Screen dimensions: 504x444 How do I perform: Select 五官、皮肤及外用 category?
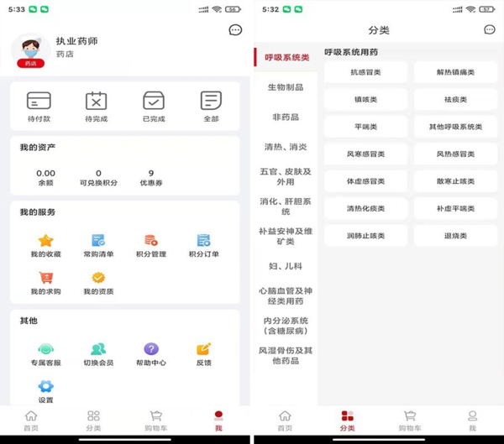coord(286,177)
